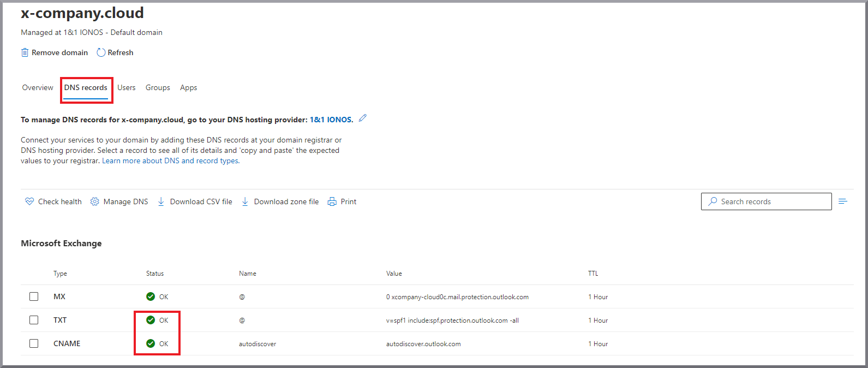
Task: Open Learn more about DNS and record types
Action: click(171, 161)
